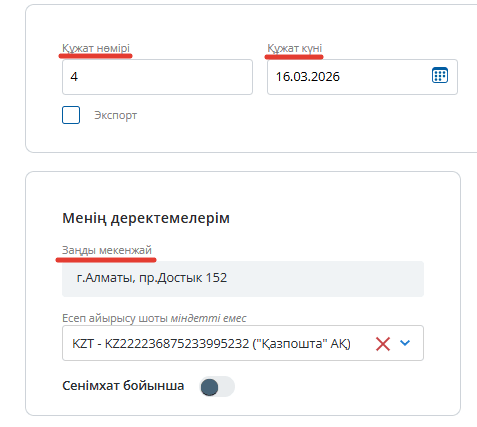Click the Менің деректемелерім heading
The width and height of the screenshot is (477, 427).
146,218
